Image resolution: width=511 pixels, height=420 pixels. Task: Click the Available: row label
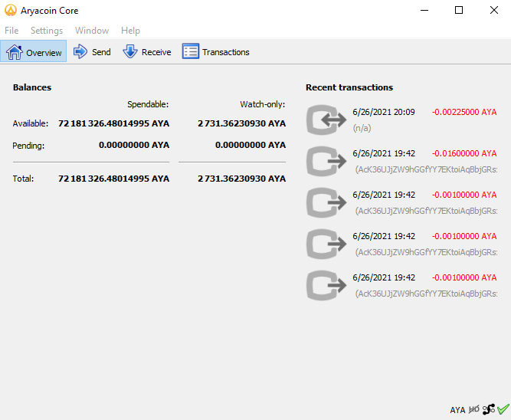(x=31, y=123)
